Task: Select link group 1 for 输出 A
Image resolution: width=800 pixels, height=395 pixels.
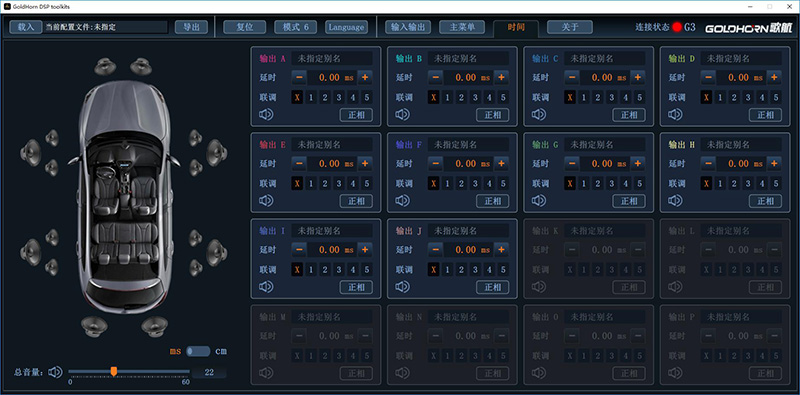Action: (x=311, y=97)
